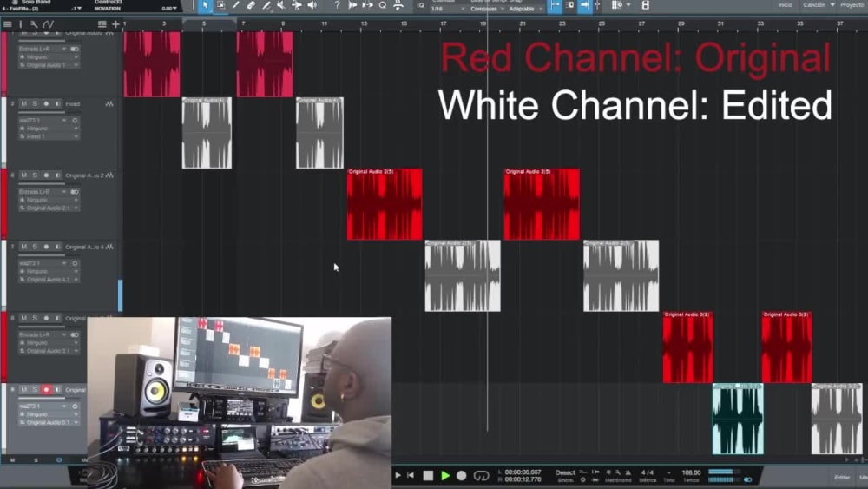Mute the Fixed track
Viewport: 868px width, 489px height.
click(x=23, y=103)
